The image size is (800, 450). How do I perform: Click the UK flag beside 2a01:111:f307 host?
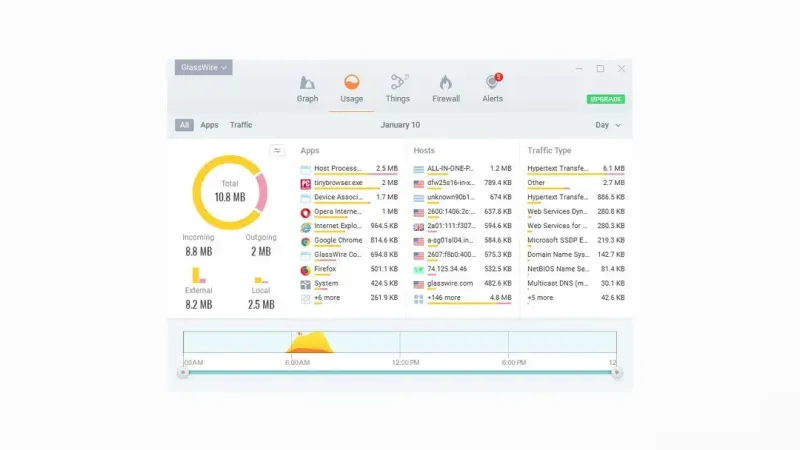[x=419, y=227]
